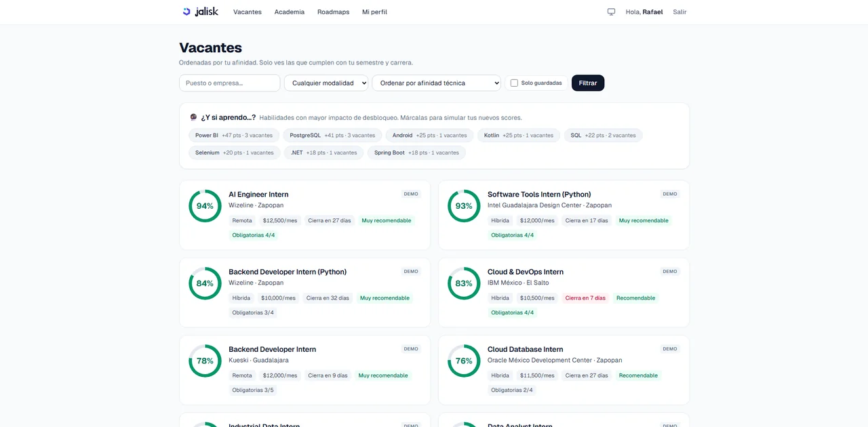Click the monitor theme icon in header
The image size is (868, 427).
tap(611, 12)
